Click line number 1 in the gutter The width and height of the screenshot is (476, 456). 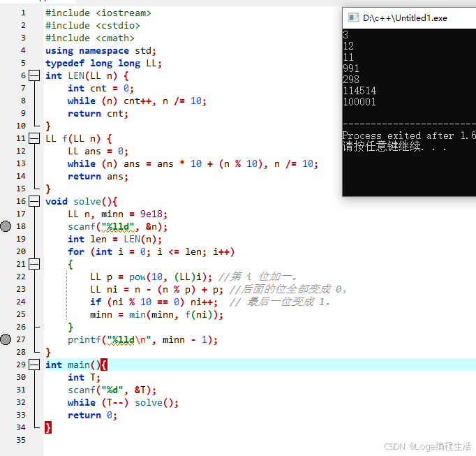23,13
